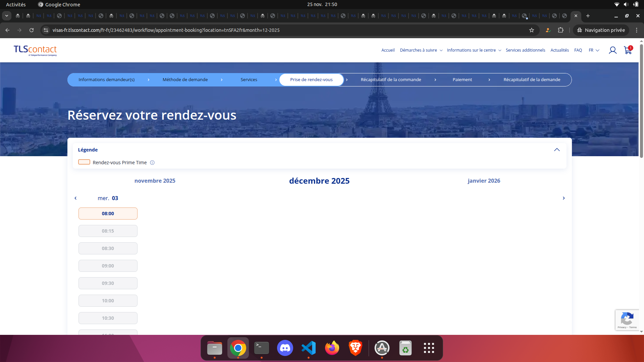Go to next month with the right arrow
Viewport: 644px width, 362px height.
coord(563,198)
